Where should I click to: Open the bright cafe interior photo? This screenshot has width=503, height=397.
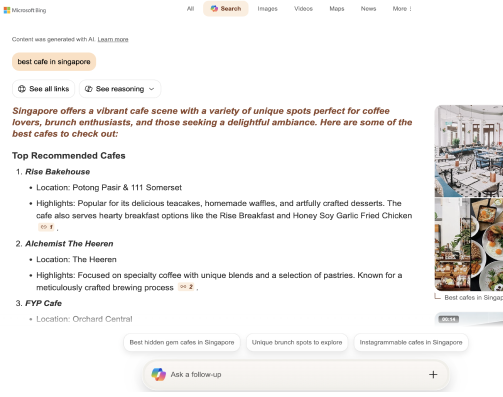pos(469,151)
